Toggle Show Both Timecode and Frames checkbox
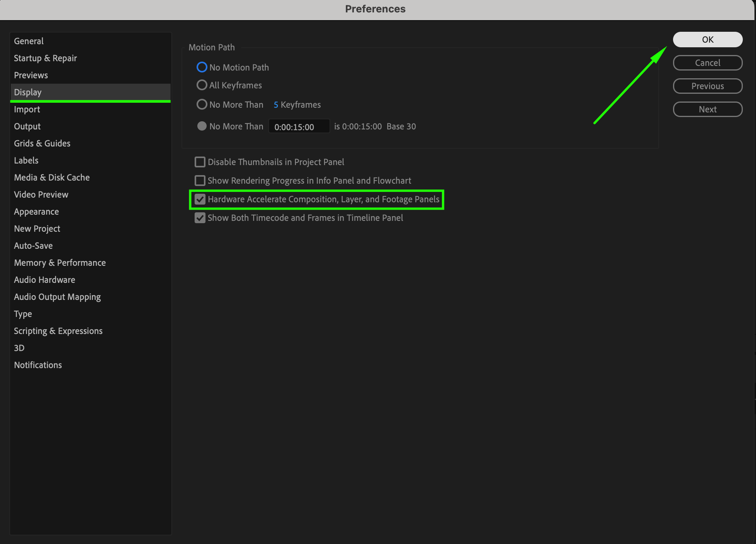The width and height of the screenshot is (756, 544). tap(200, 218)
